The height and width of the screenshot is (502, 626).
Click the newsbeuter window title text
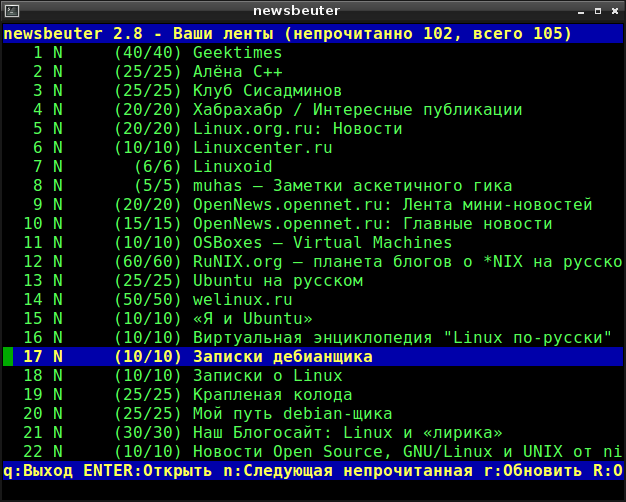pyautogui.click(x=297, y=11)
